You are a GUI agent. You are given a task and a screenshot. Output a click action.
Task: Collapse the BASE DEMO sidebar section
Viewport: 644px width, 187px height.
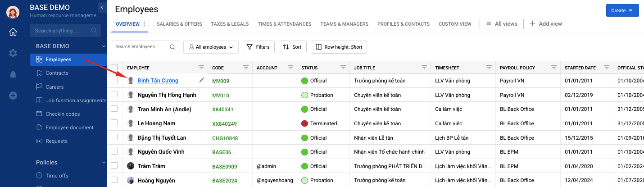click(103, 46)
